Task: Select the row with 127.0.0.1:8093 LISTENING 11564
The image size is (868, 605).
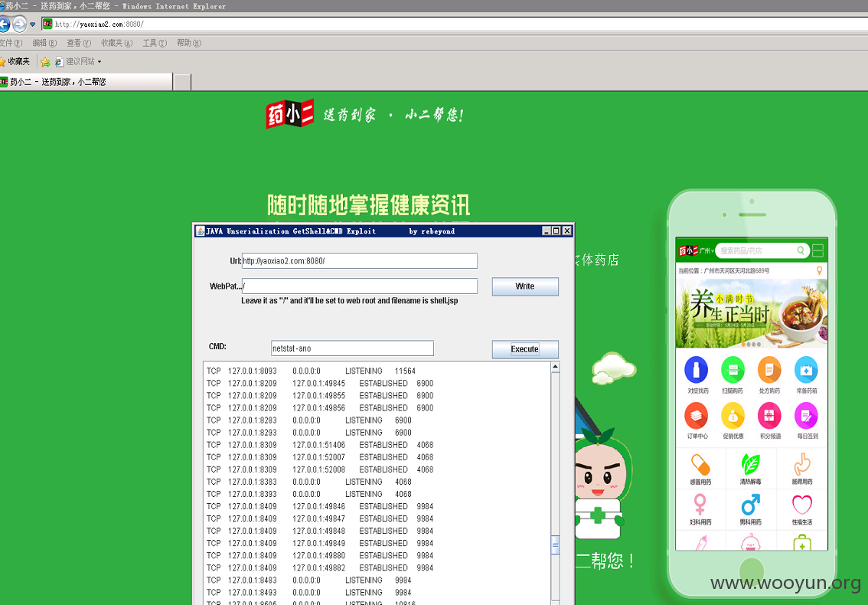Action: tap(311, 371)
